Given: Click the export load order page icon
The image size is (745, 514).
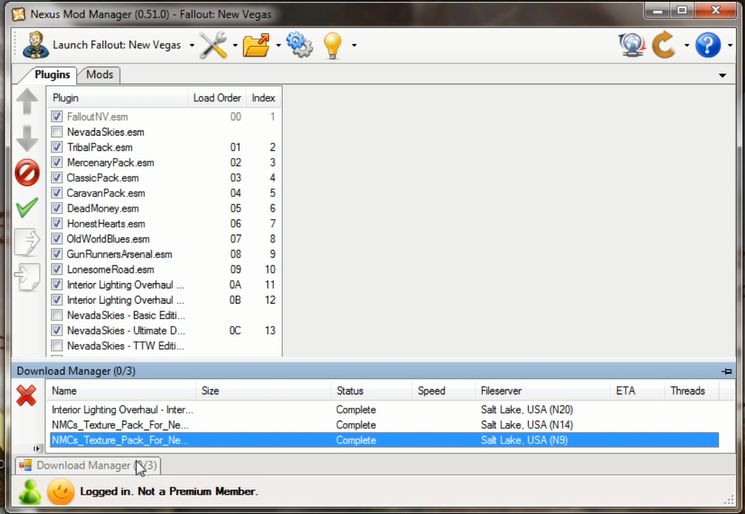Looking at the screenshot, I should [x=27, y=242].
